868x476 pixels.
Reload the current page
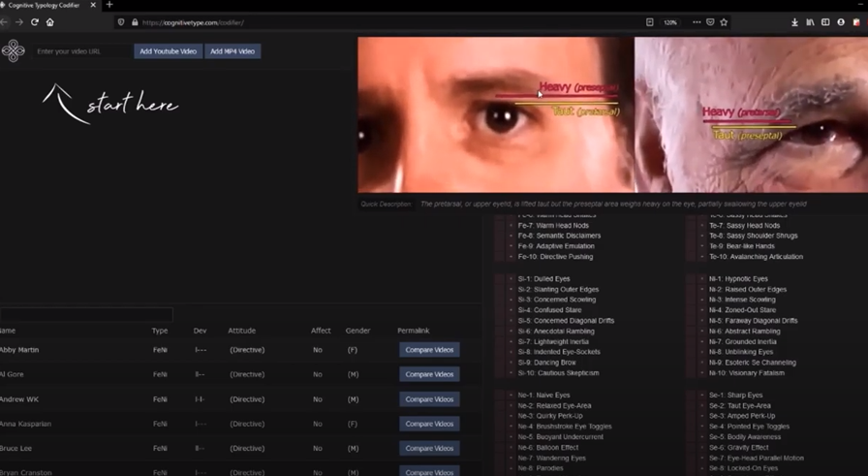tap(35, 22)
